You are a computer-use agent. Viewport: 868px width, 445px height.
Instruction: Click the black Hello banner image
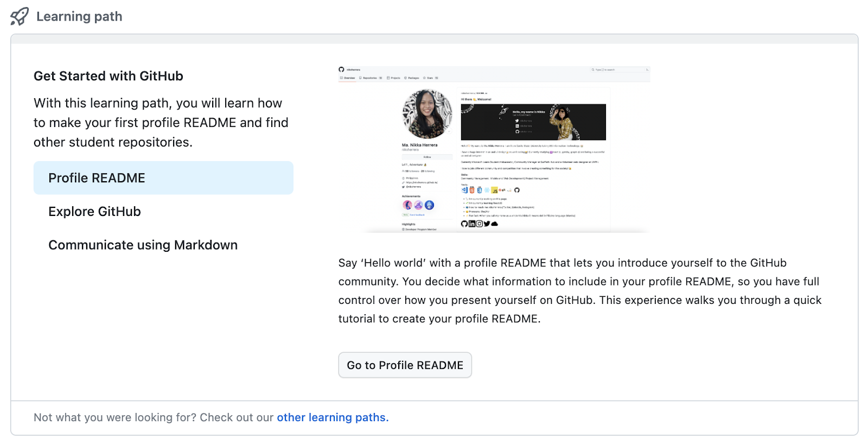pos(533,122)
